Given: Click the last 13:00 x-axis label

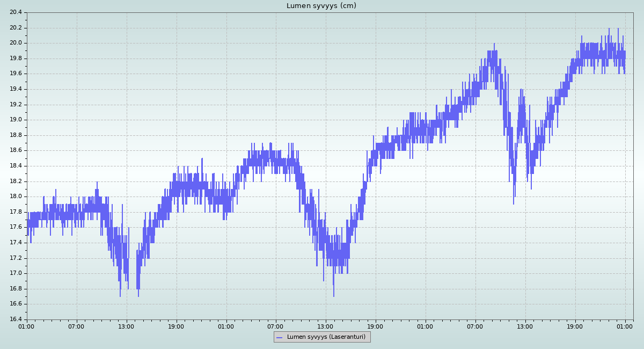Looking at the screenshot, I should pyautogui.click(x=525, y=326).
